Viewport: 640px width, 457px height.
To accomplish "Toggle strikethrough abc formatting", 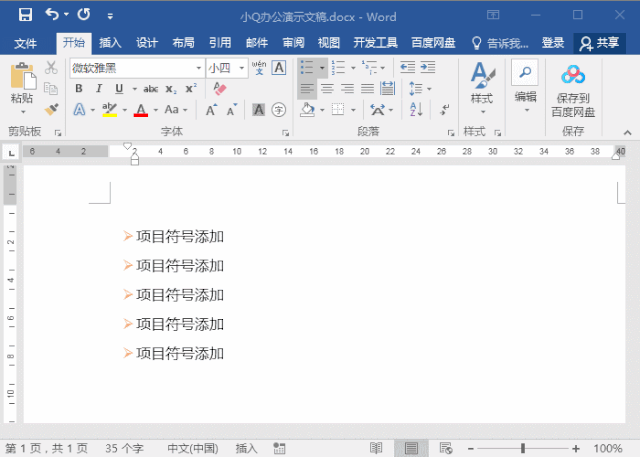I will coord(151,89).
